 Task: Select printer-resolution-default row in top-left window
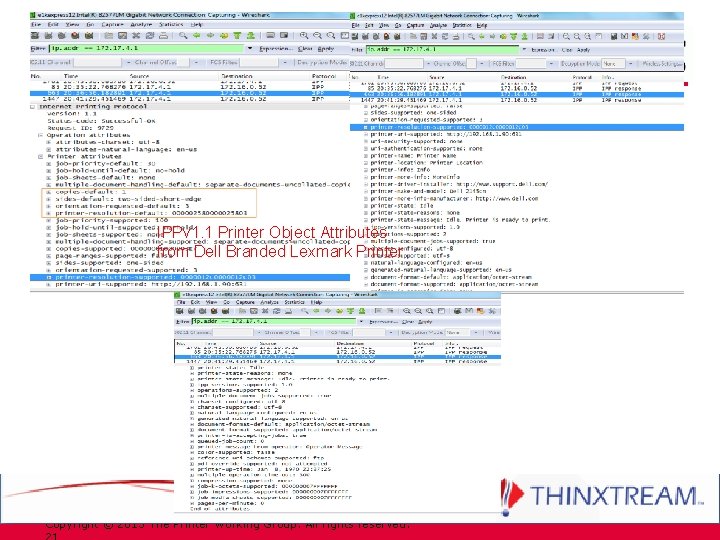point(152,213)
